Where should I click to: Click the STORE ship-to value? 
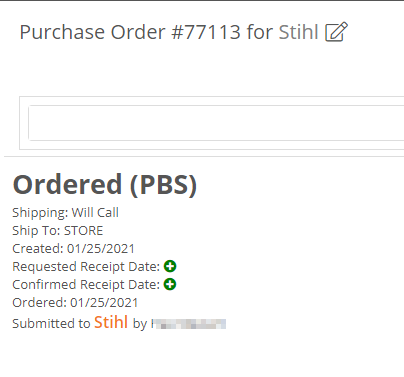(83, 231)
